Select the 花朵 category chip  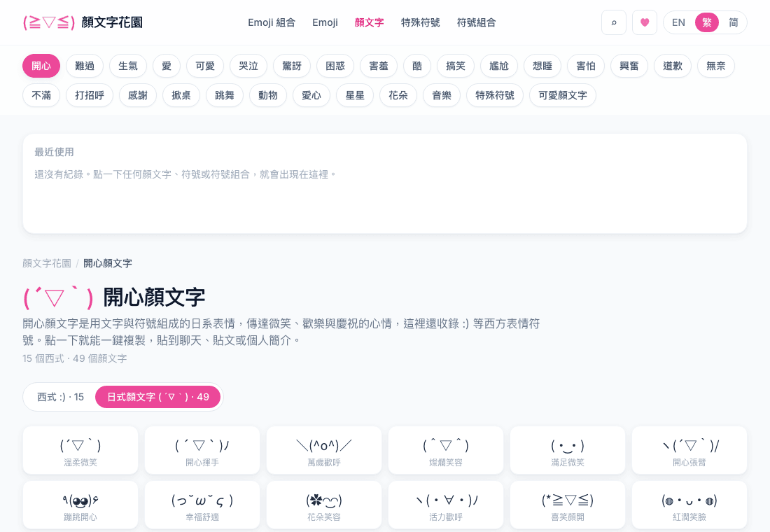click(x=398, y=95)
